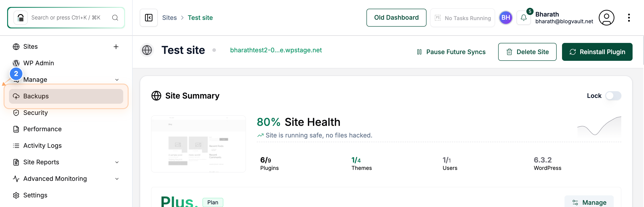
Task: Click the 6/9 Plugins stat
Action: 269,164
